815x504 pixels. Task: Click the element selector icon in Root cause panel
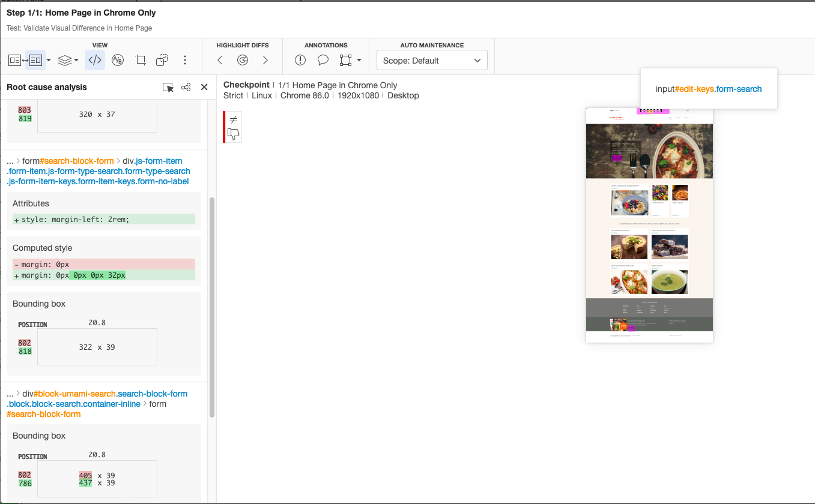click(x=168, y=88)
